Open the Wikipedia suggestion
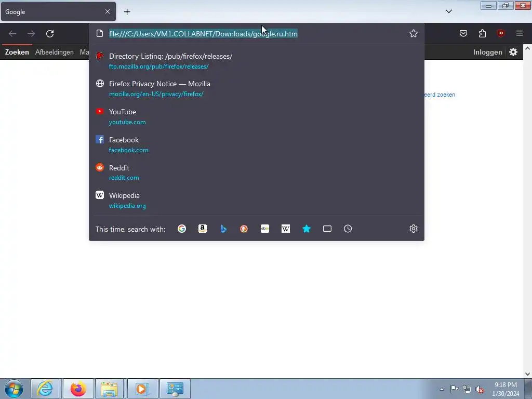Screen dimensions: 532x399 pyautogui.click(x=257, y=200)
